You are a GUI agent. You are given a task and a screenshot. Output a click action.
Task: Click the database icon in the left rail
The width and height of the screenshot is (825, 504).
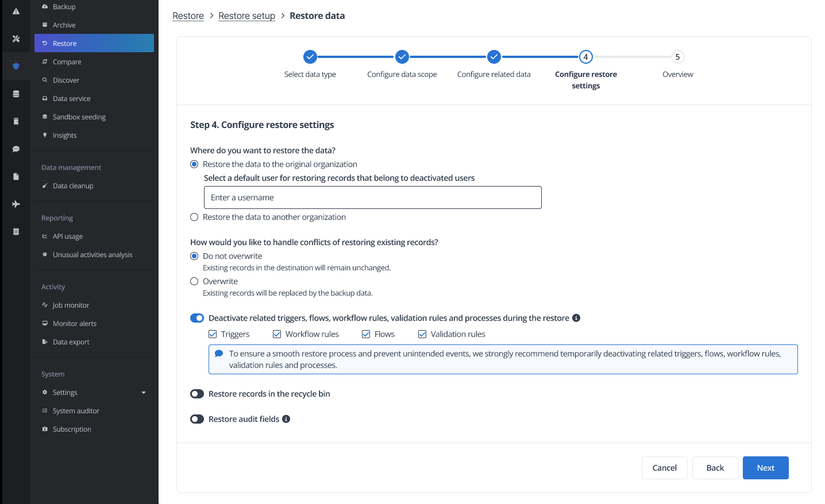16,94
